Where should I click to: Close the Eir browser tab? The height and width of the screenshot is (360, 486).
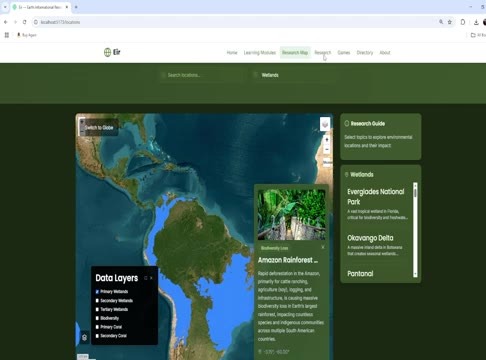point(67,7)
